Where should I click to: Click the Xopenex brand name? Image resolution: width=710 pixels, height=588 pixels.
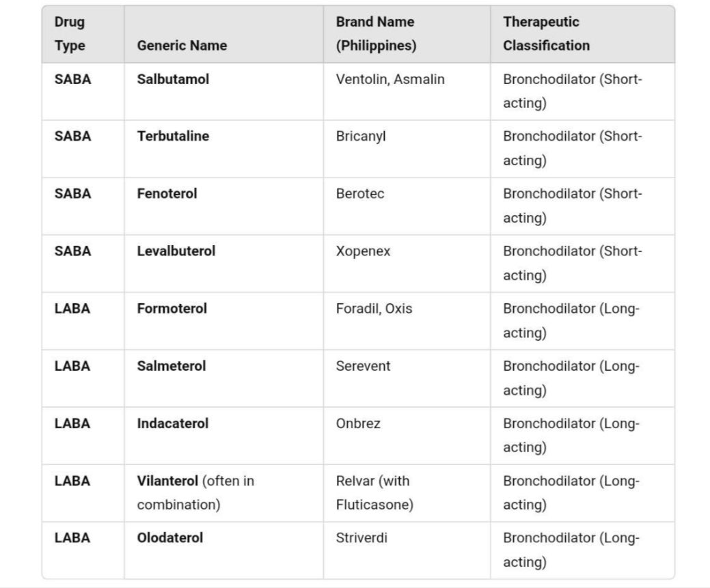pos(363,251)
